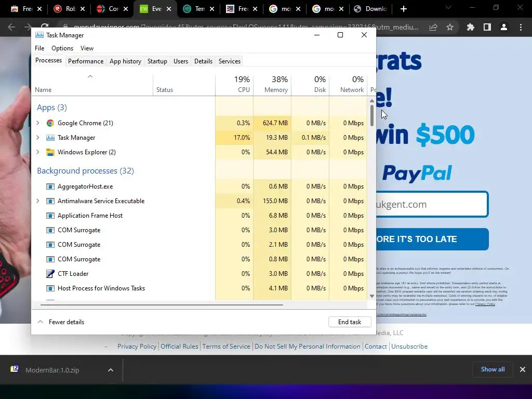The image size is (532, 399).
Task: Click the email input field on webpage
Action: (x=432, y=204)
